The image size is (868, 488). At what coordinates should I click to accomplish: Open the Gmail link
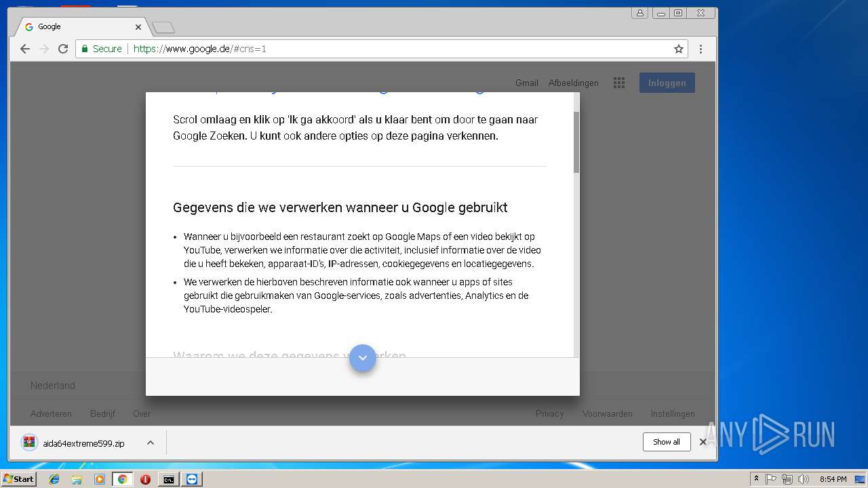pos(526,83)
